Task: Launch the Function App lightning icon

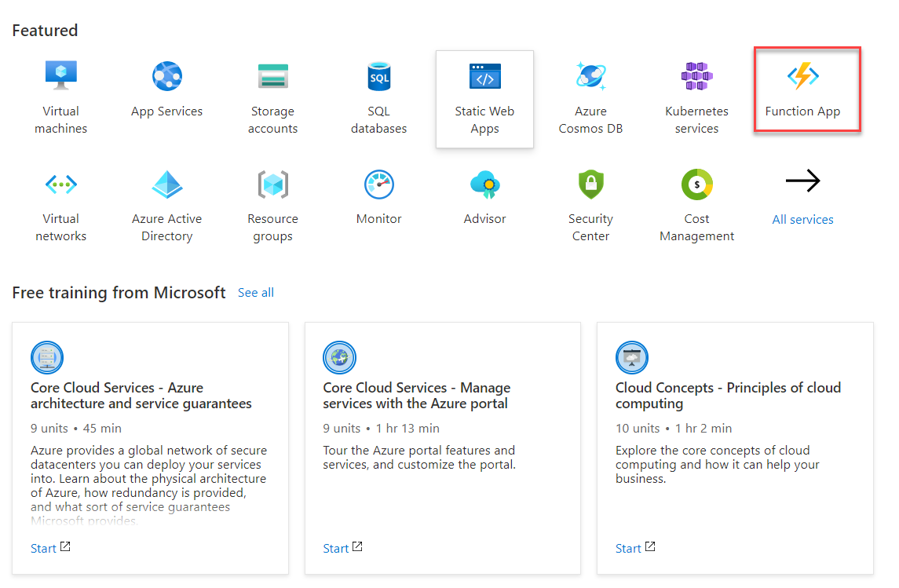Action: (802, 75)
